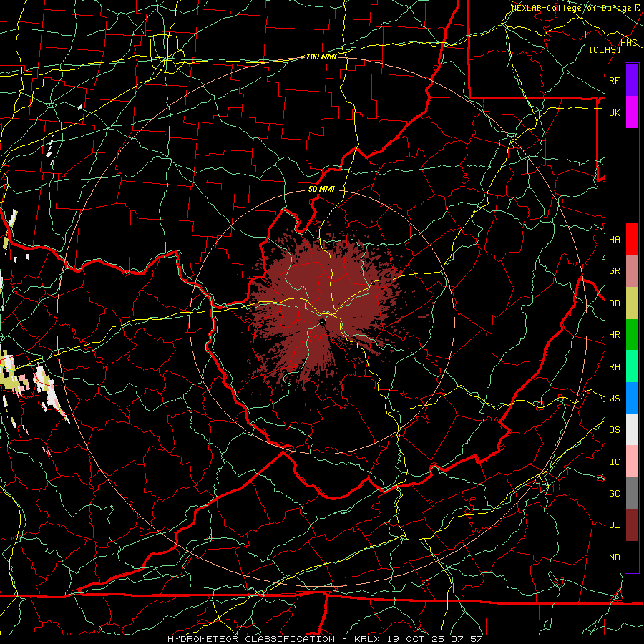Click the GR legend label
Viewport: 644px width, 644px height.
(615, 271)
